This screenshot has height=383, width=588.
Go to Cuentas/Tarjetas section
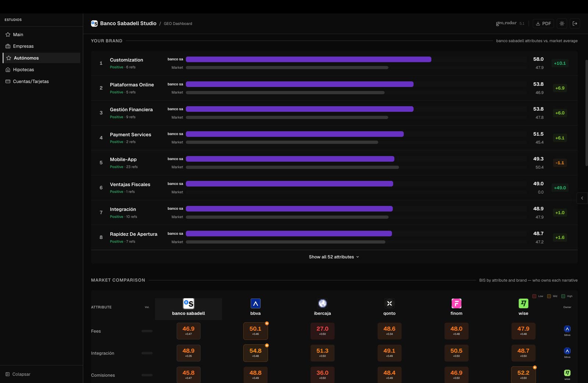click(31, 82)
